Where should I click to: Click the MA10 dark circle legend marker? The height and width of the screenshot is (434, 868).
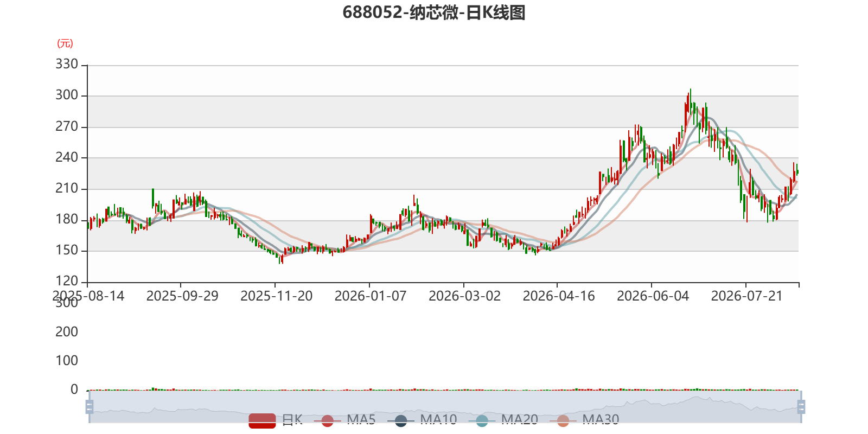401,420
